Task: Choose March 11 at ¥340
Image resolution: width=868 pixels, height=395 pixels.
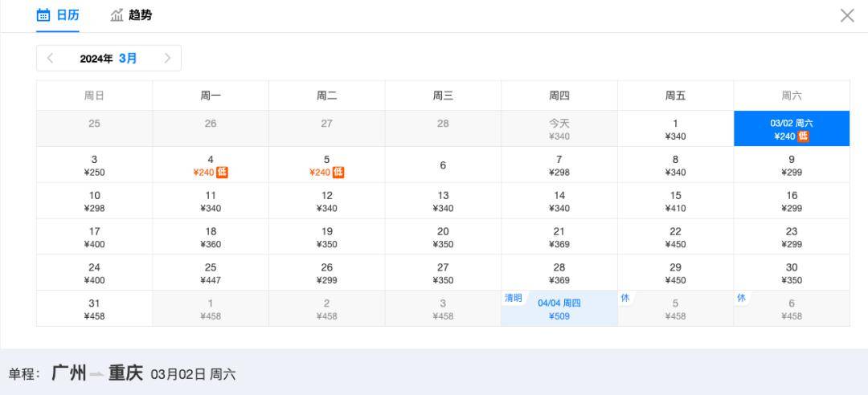Action: tap(211, 201)
